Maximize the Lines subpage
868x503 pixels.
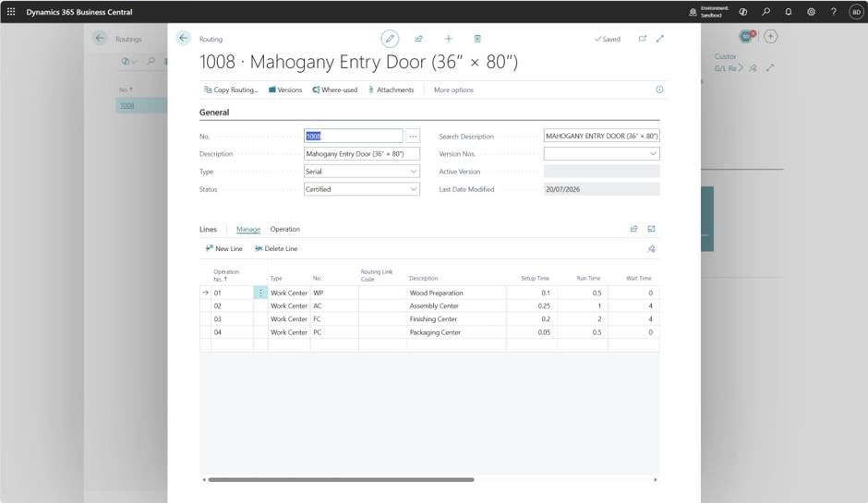[x=651, y=229]
